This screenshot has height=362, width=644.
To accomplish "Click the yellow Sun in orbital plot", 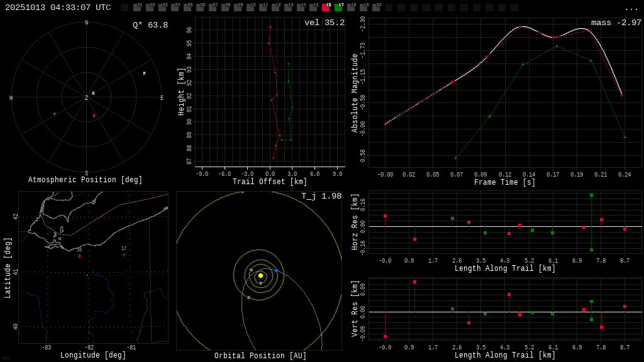I will click(260, 275).
